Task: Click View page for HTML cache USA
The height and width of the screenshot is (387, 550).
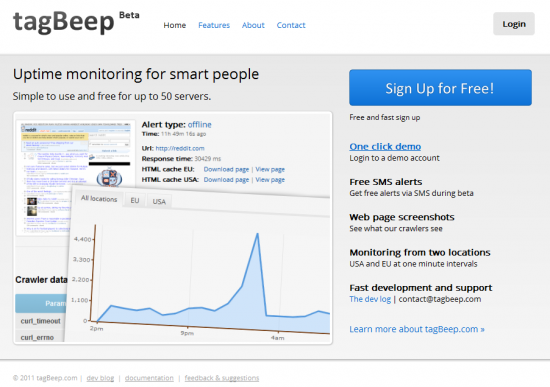Action: click(270, 180)
